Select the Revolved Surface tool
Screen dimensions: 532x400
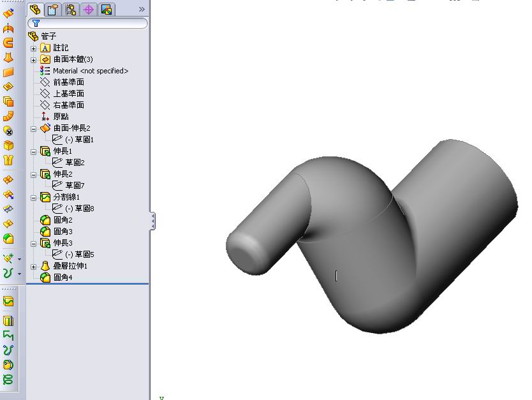8,28
